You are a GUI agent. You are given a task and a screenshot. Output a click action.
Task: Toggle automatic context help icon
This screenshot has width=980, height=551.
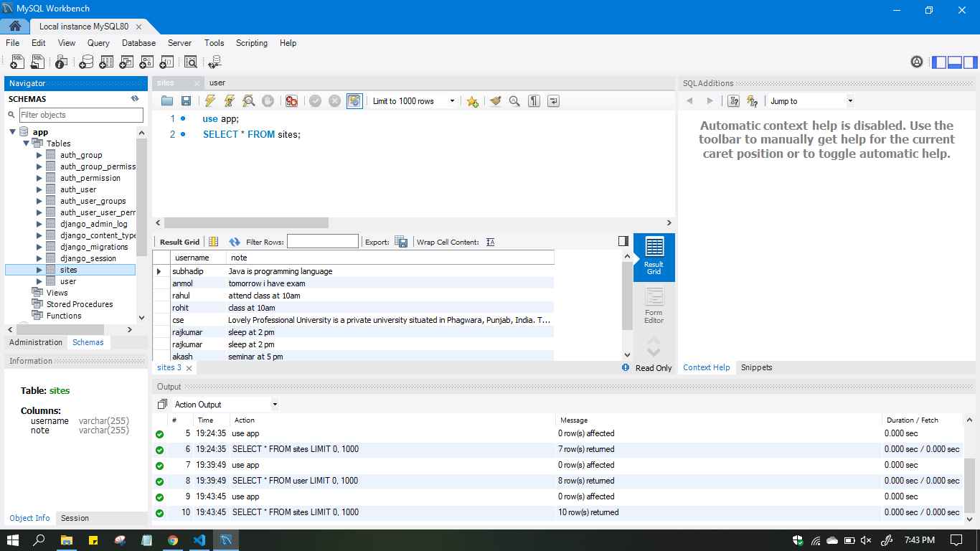tap(752, 101)
